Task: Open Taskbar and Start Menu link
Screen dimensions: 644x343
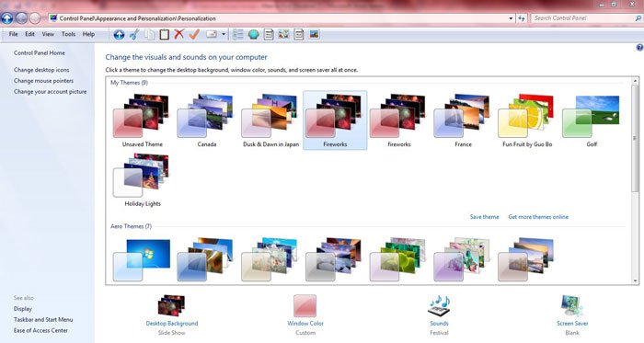Action: click(43, 320)
